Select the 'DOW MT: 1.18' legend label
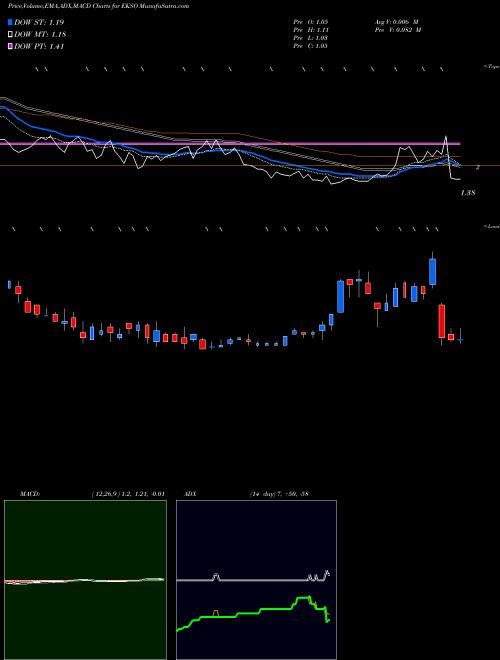This screenshot has height=660, width=500. tap(40, 35)
